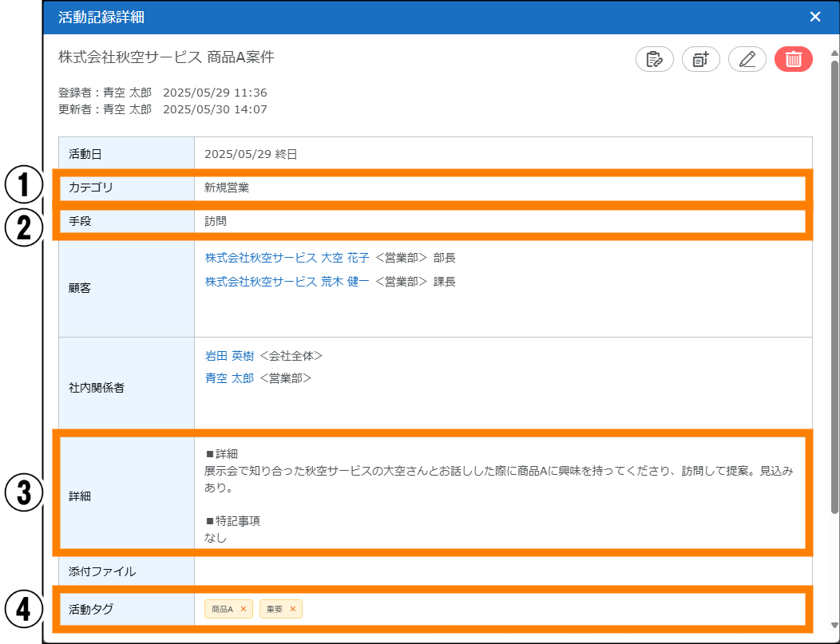
Task: Click the scrollbar down arrow
Action: 834,625
